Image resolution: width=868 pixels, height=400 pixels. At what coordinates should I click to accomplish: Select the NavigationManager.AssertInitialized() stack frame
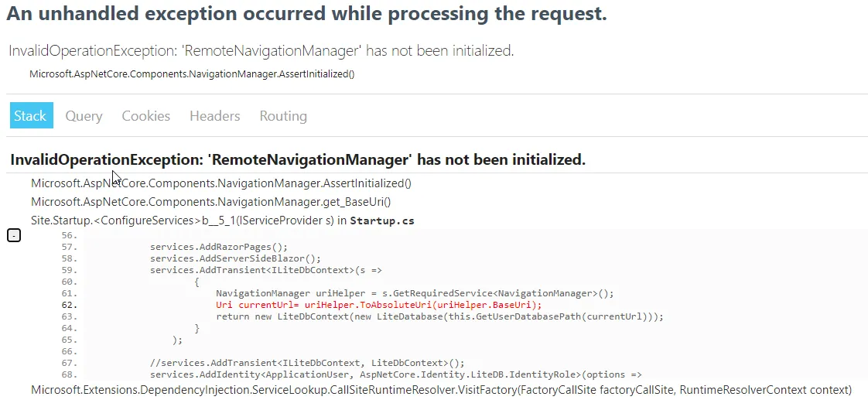click(x=221, y=184)
